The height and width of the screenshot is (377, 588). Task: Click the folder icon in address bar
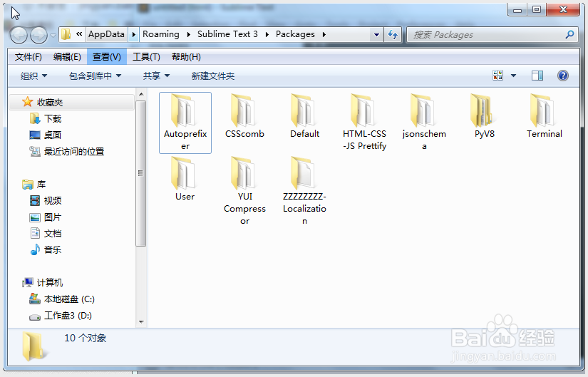pos(66,34)
